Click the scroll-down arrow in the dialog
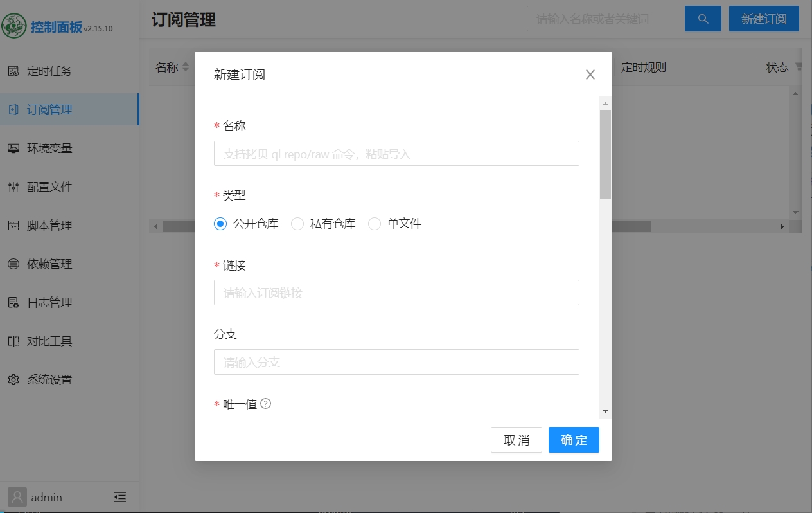The image size is (812, 513). (x=605, y=411)
